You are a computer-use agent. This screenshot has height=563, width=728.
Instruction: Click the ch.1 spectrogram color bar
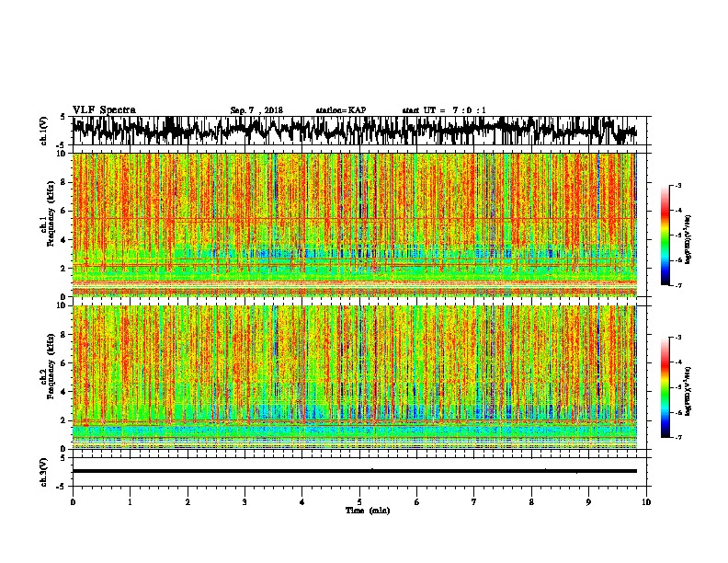pos(665,236)
